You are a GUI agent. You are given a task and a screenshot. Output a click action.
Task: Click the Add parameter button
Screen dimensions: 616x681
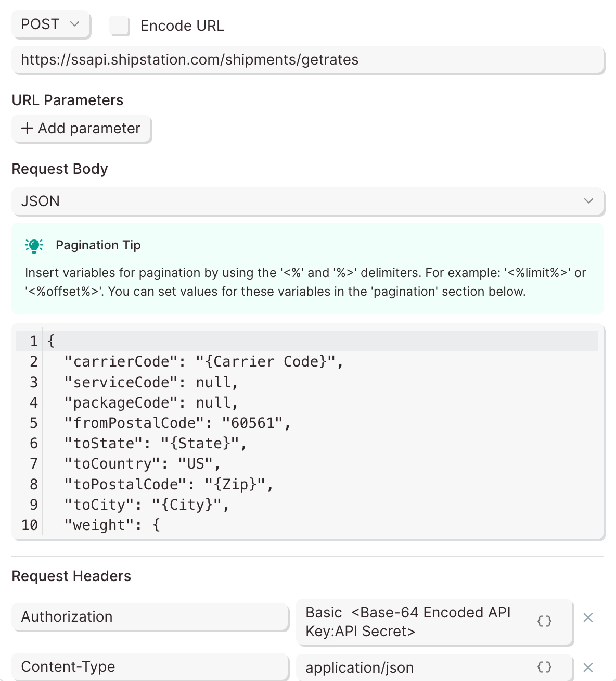point(81,129)
